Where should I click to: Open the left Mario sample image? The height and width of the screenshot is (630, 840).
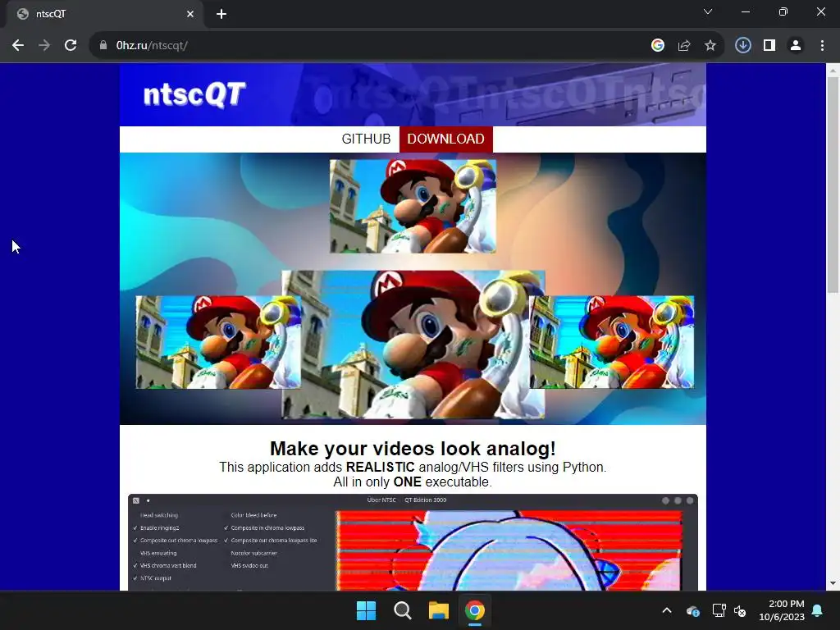218,342
